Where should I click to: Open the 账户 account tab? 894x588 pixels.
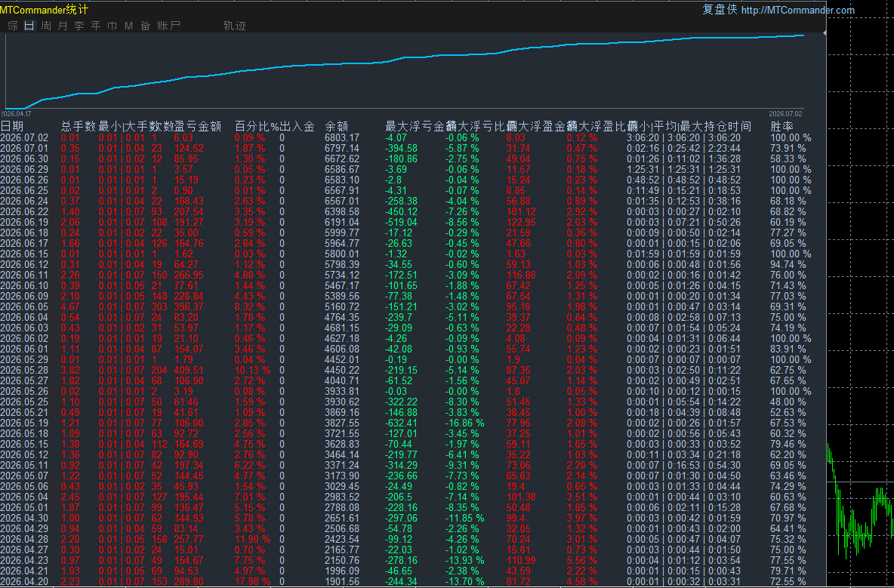click(x=169, y=26)
